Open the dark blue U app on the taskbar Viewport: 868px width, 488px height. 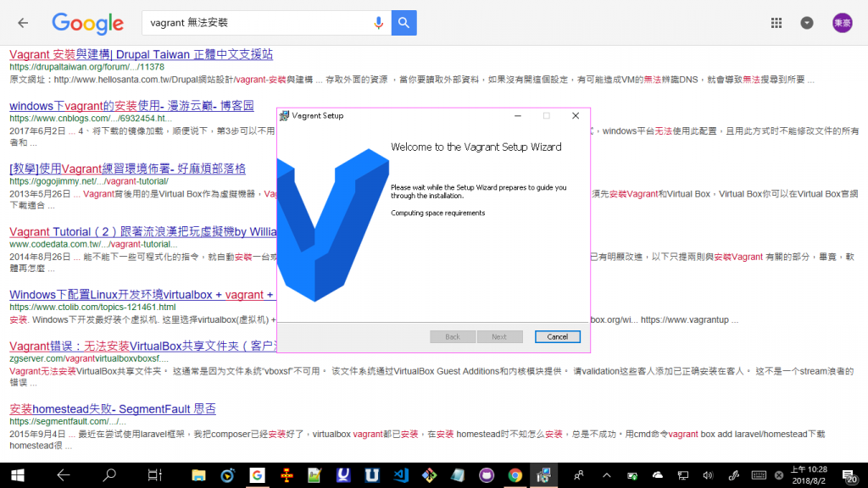[x=372, y=475]
